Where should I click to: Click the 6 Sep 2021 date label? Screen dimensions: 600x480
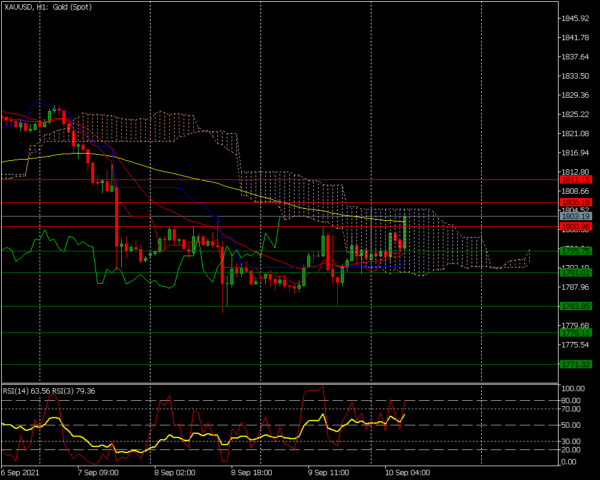pyautogui.click(x=20, y=472)
